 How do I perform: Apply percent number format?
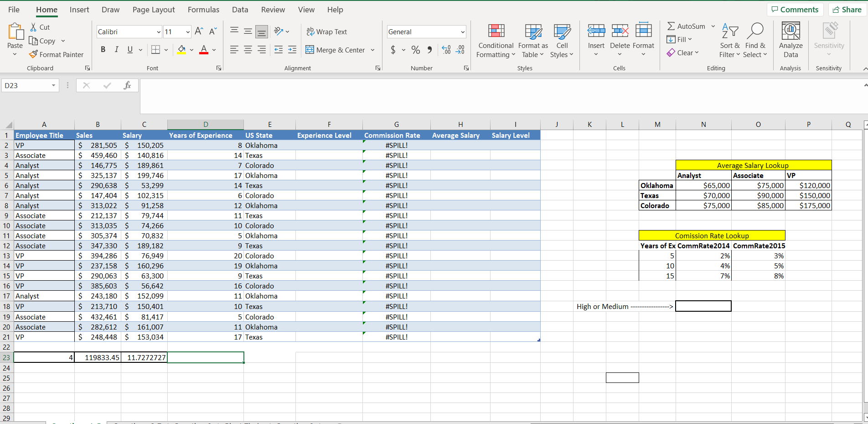(415, 50)
